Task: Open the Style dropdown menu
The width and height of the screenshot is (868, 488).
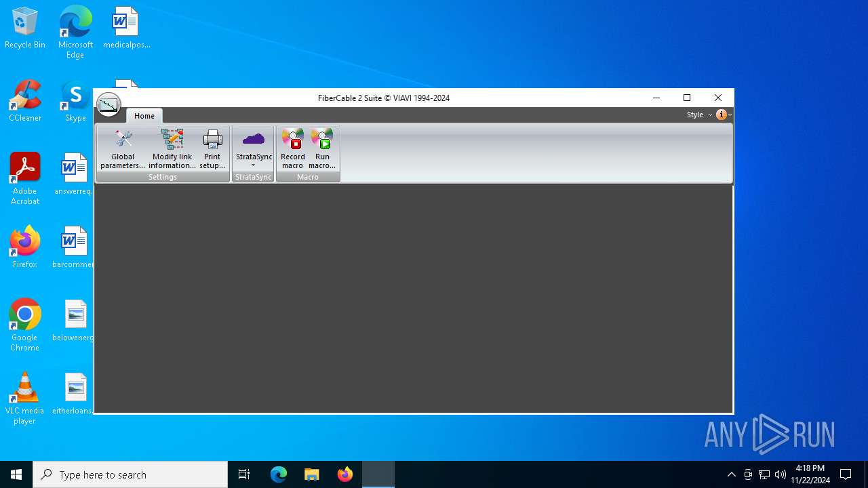Action: point(699,115)
